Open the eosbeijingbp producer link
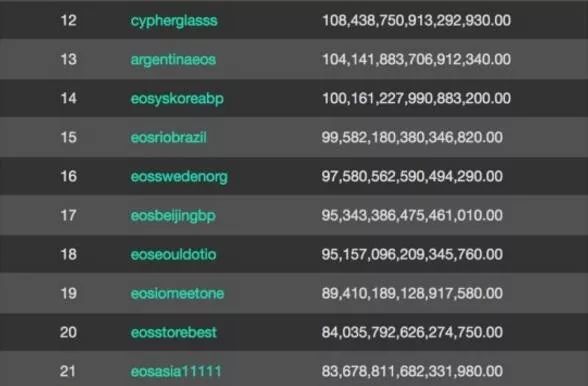 pyautogui.click(x=173, y=216)
